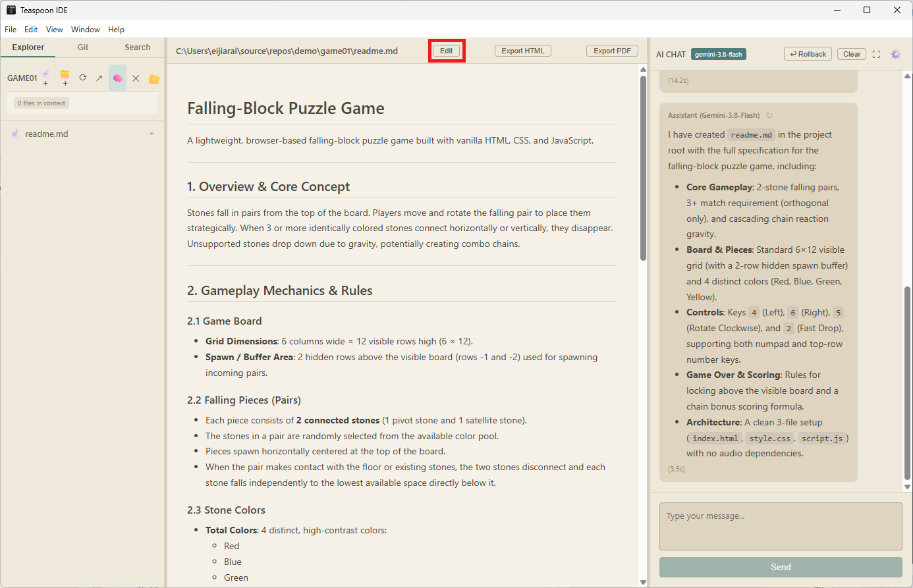The width and height of the screenshot is (913, 588).
Task: Click the refresh icon in Explorer toolbar
Action: [83, 78]
